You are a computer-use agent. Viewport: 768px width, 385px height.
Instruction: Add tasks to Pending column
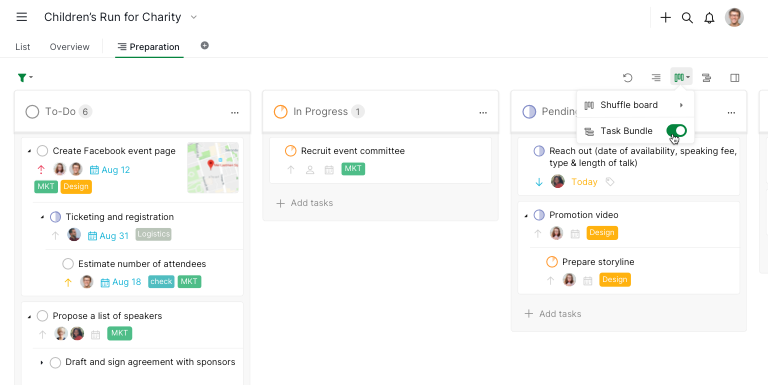coord(553,314)
